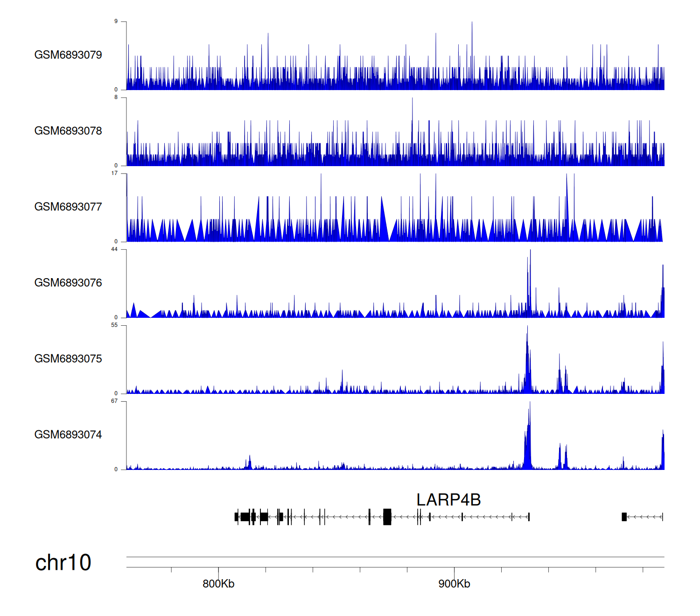Click the largest LARP4B exon block
The image size is (700, 616).
387,517
